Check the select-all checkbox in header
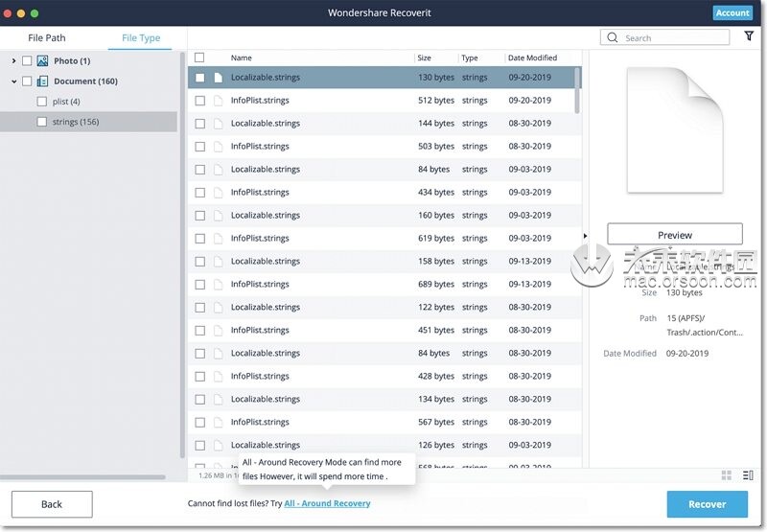 199,58
